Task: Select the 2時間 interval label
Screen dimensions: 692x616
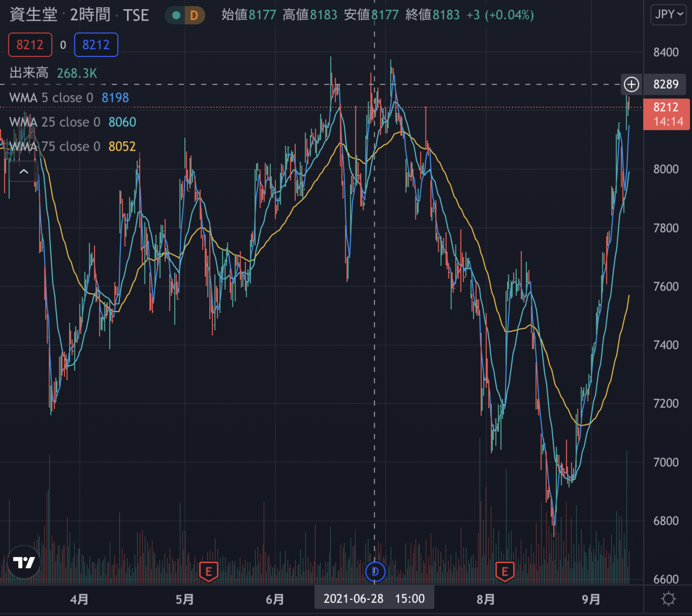Action: point(90,15)
